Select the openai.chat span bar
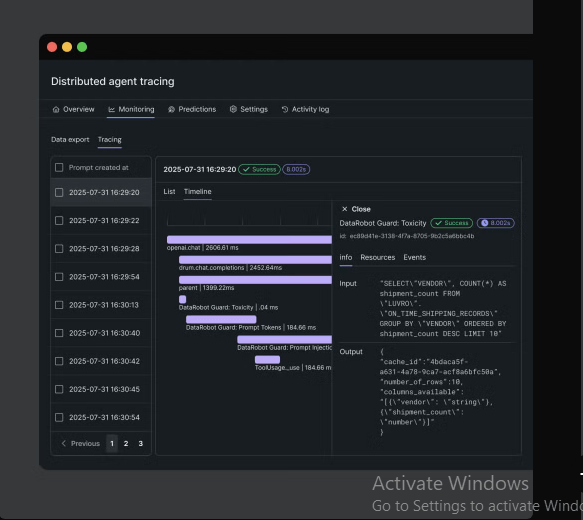 coord(249,240)
